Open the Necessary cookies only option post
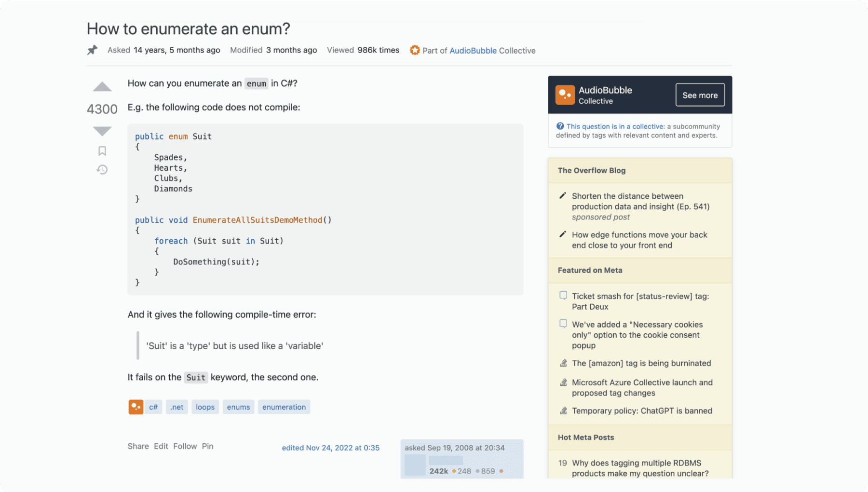This screenshot has height=492, width=868. (637, 335)
